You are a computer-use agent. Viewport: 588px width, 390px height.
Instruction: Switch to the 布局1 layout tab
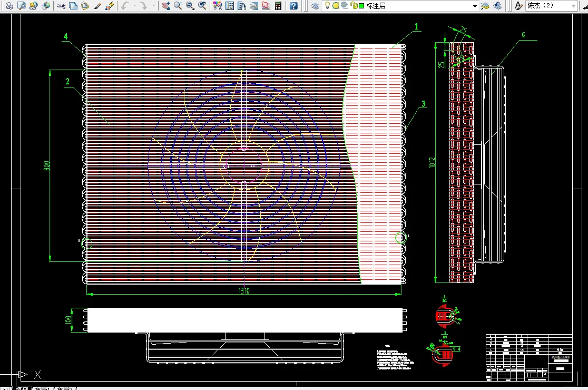click(42, 388)
